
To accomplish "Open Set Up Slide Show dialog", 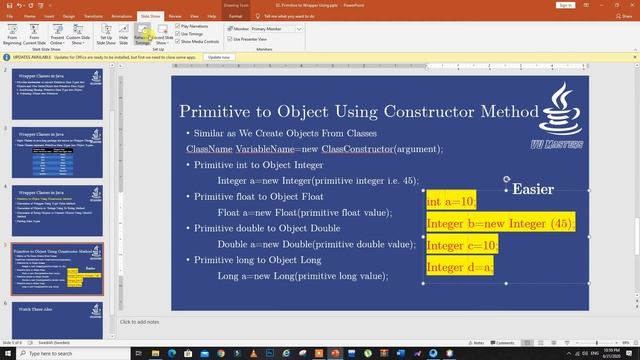I will (106, 34).
